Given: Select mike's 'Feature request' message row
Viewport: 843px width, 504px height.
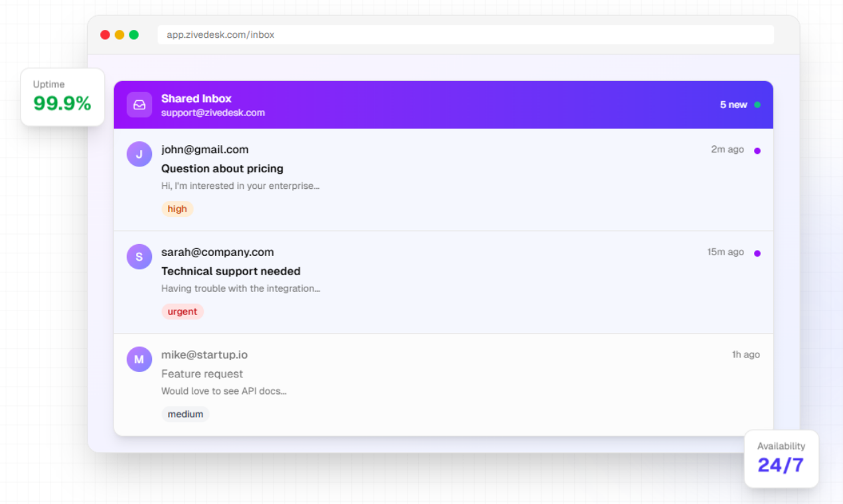Looking at the screenshot, I should (202, 373).
